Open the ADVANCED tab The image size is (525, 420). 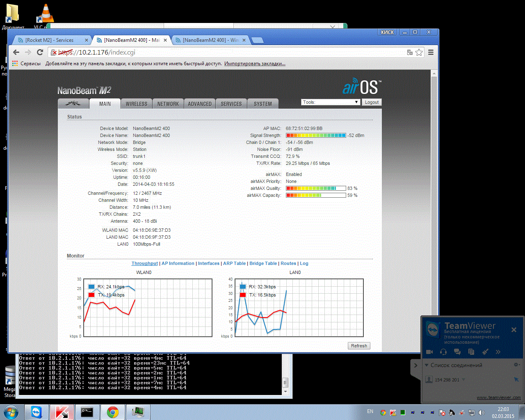point(200,104)
